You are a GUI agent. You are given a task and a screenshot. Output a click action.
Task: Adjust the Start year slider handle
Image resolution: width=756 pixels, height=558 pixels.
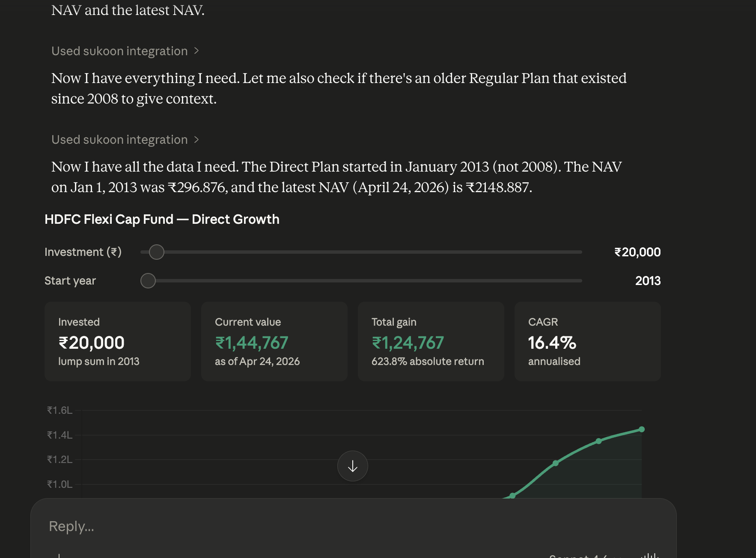(x=148, y=281)
